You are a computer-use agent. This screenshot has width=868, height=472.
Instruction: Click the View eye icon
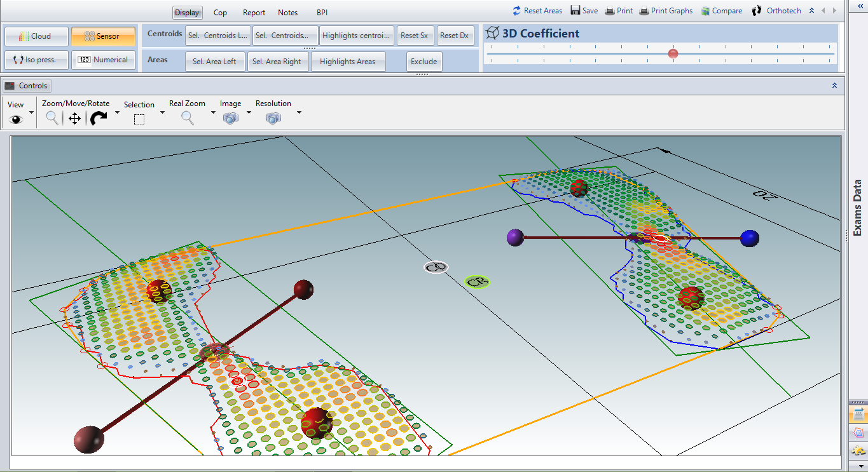(x=16, y=119)
